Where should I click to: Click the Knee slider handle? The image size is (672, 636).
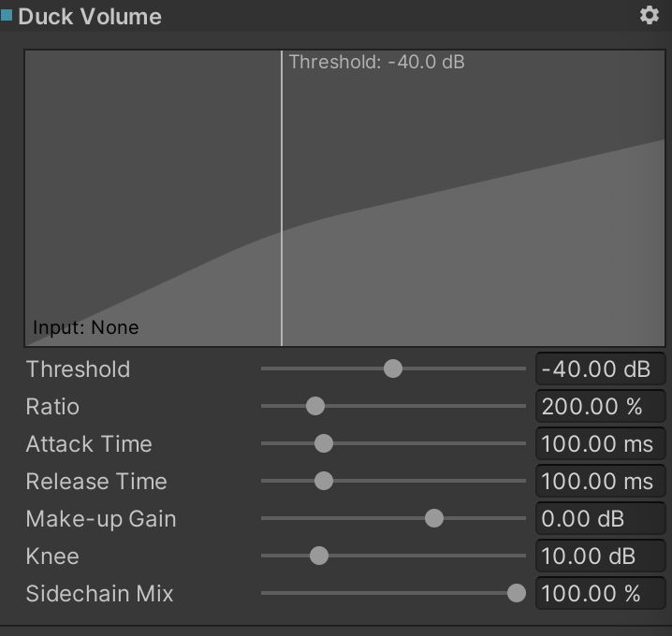click(x=319, y=556)
